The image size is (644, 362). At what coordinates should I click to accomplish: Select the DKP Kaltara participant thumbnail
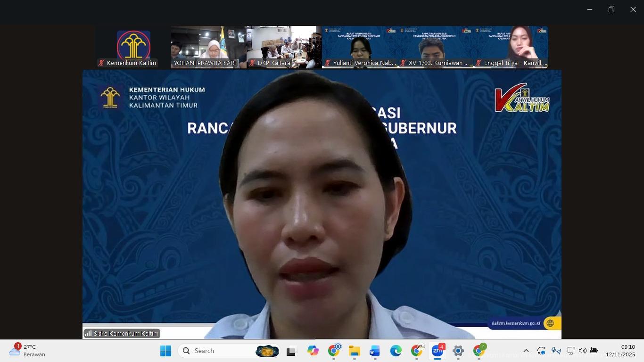284,47
